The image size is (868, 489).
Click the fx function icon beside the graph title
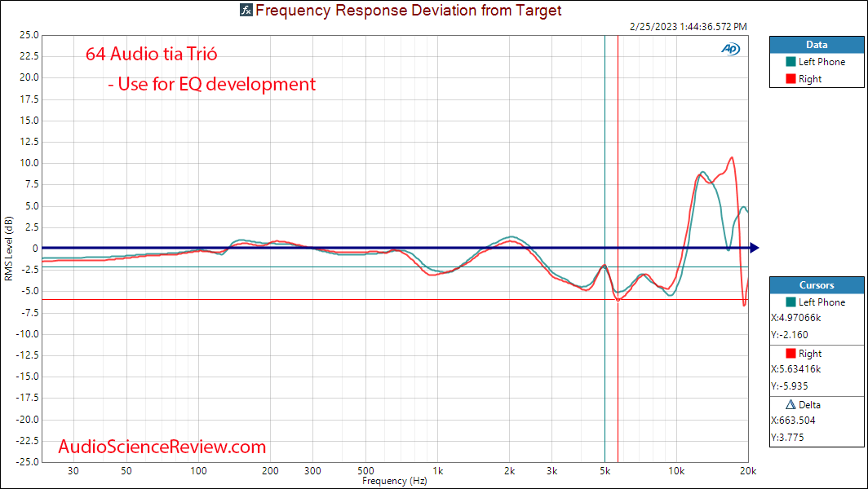tap(246, 10)
